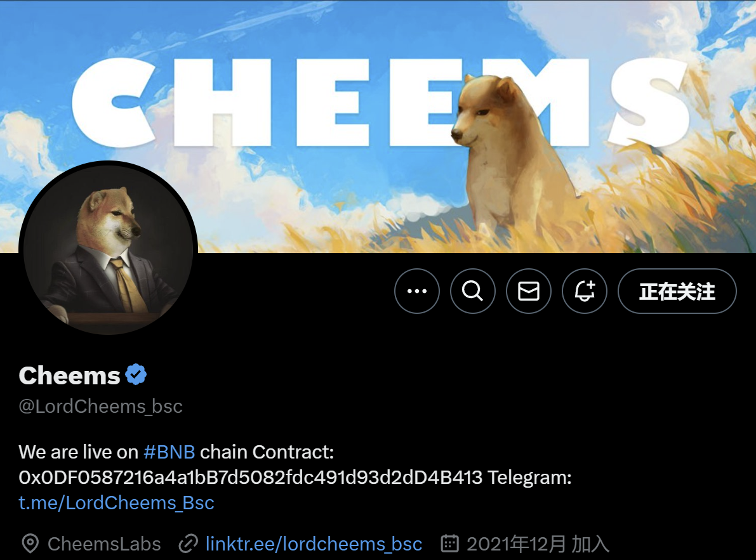Open the #BNB hashtag link
756x560 pixels.
tap(169, 452)
